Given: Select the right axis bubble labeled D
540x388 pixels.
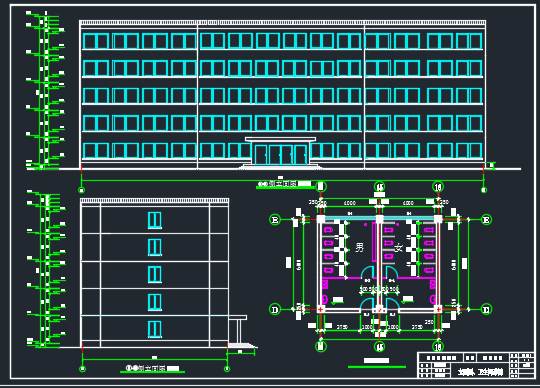Looking at the screenshot, I should click(x=486, y=310).
